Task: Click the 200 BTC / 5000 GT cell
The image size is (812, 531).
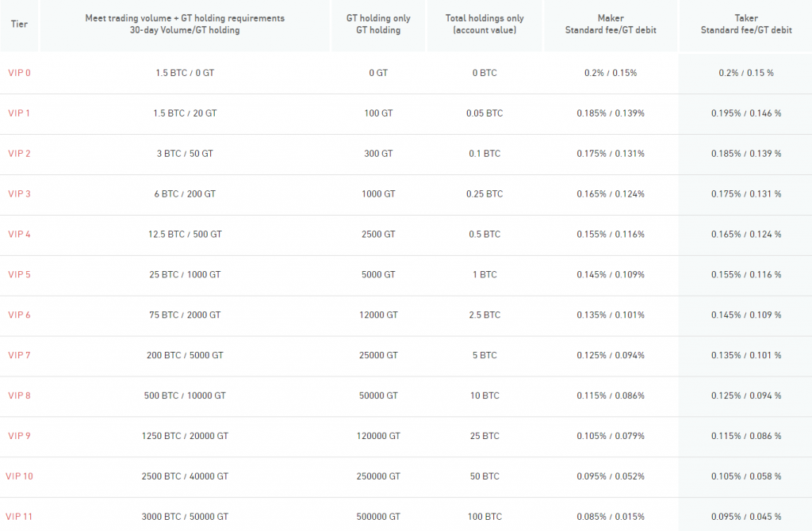Action: click(x=185, y=356)
